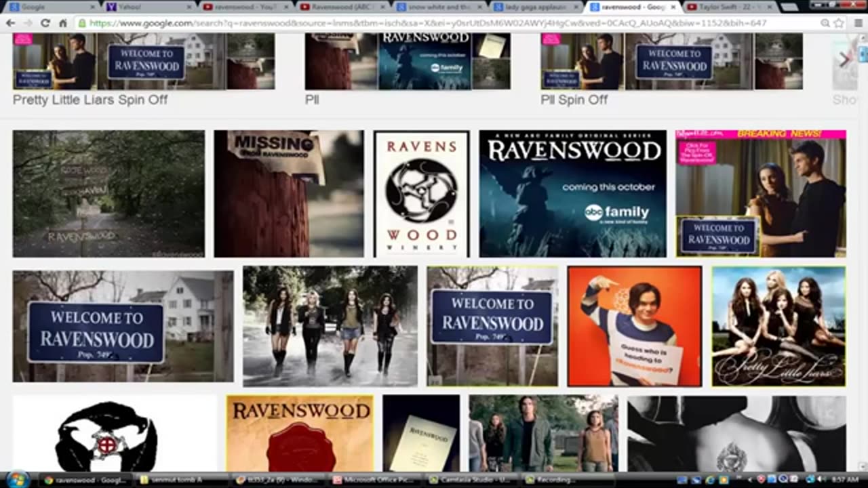This screenshot has width=868, height=488.
Task: Open the four girls walking on wet road image
Action: [330, 326]
